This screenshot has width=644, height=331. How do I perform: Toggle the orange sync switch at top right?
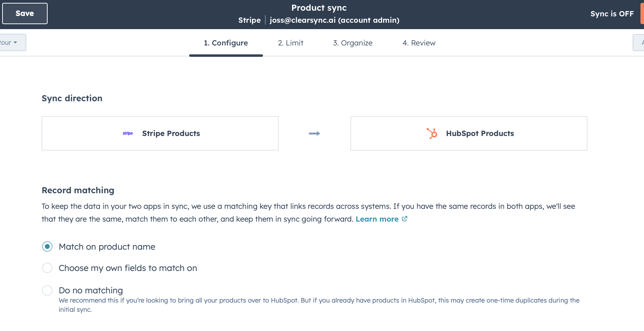point(642,14)
